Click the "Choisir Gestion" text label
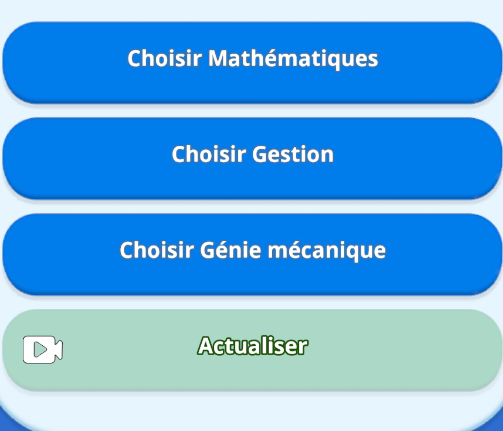Screen dimensions: 503x431 click(253, 154)
